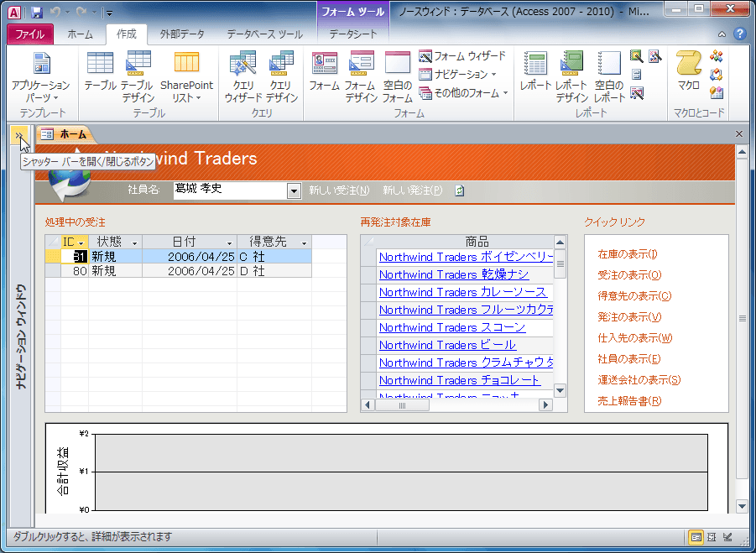Switch to the データシート ribbon tab
This screenshot has width=756, height=553.
click(x=353, y=34)
